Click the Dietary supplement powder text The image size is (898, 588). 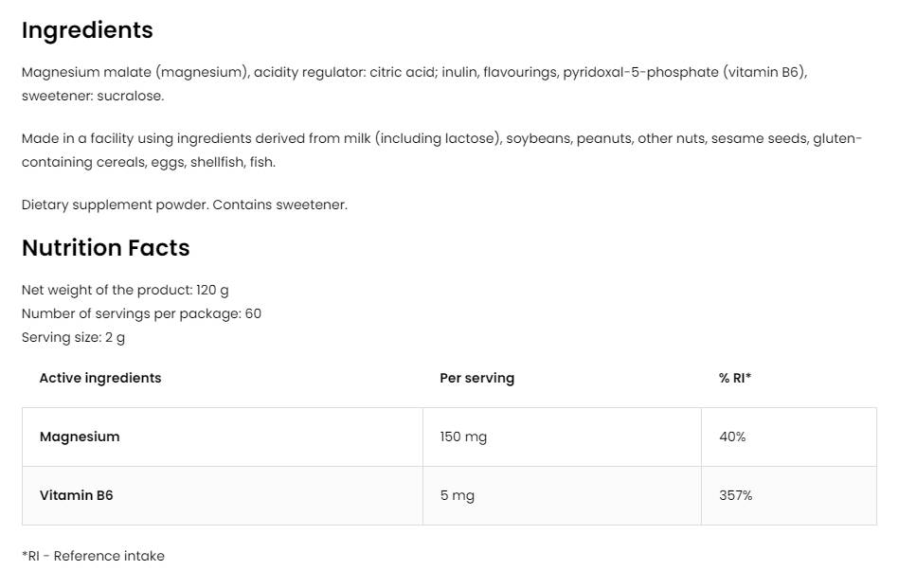tap(184, 205)
